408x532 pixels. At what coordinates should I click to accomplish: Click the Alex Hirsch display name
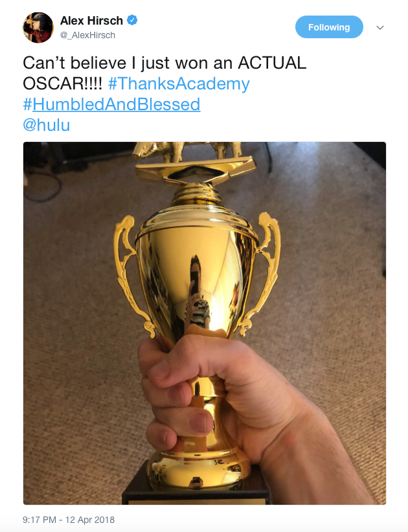point(91,21)
